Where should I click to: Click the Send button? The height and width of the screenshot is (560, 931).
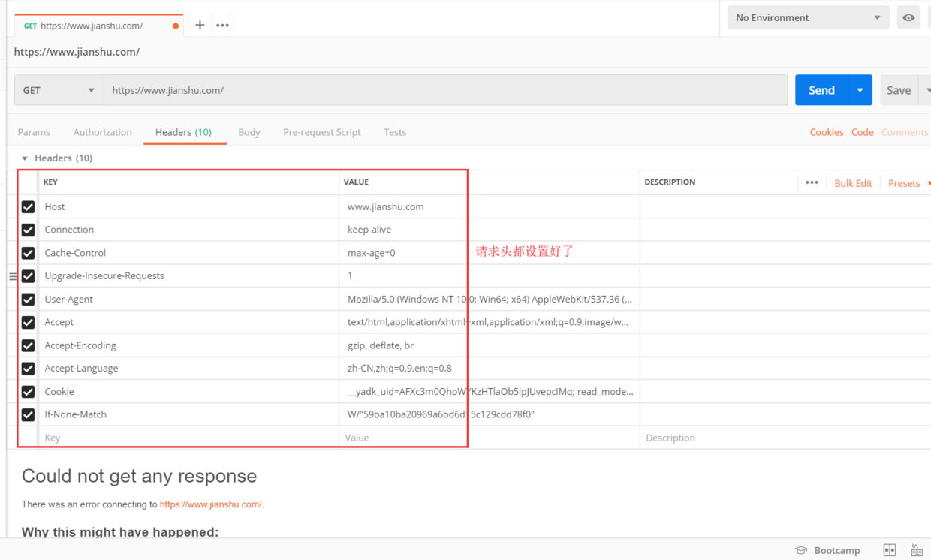click(x=821, y=90)
